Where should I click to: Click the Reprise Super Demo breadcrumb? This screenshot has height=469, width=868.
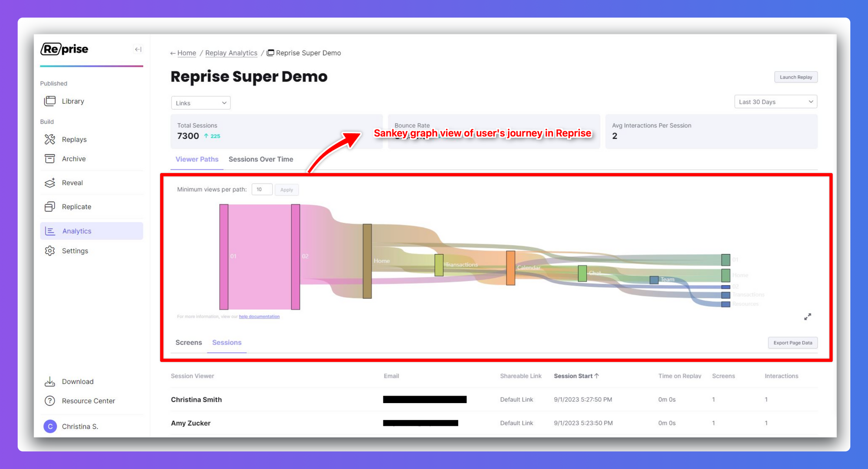[304, 53]
